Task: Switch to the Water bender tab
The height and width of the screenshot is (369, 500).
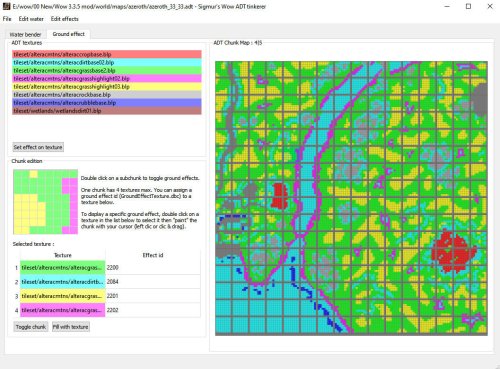Action: coord(25,35)
